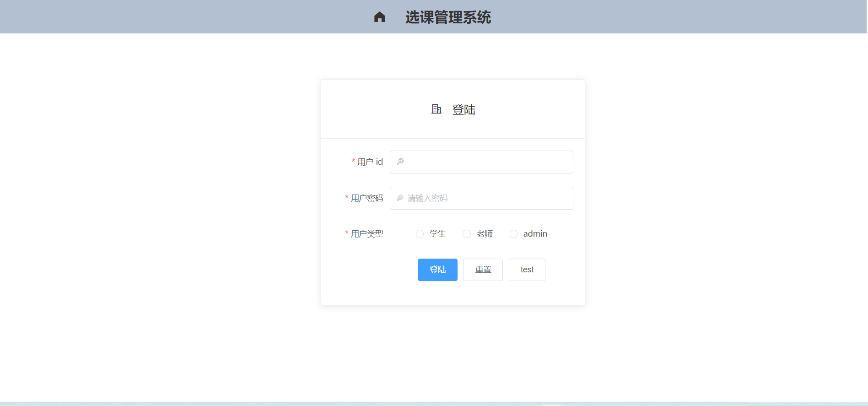This screenshot has height=406, width=868.
Task: Focus the 用户 id input box
Action: (485, 162)
